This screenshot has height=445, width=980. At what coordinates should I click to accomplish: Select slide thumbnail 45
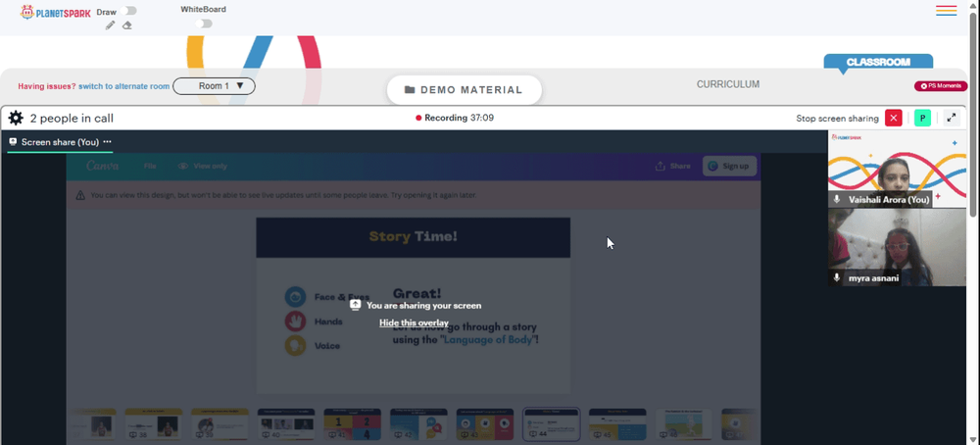pos(617,425)
